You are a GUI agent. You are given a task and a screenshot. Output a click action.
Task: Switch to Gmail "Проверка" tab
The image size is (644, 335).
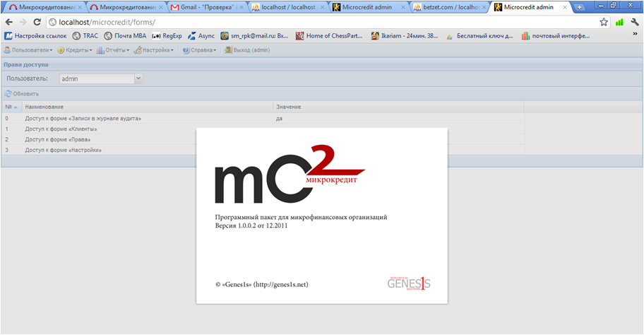[208, 7]
